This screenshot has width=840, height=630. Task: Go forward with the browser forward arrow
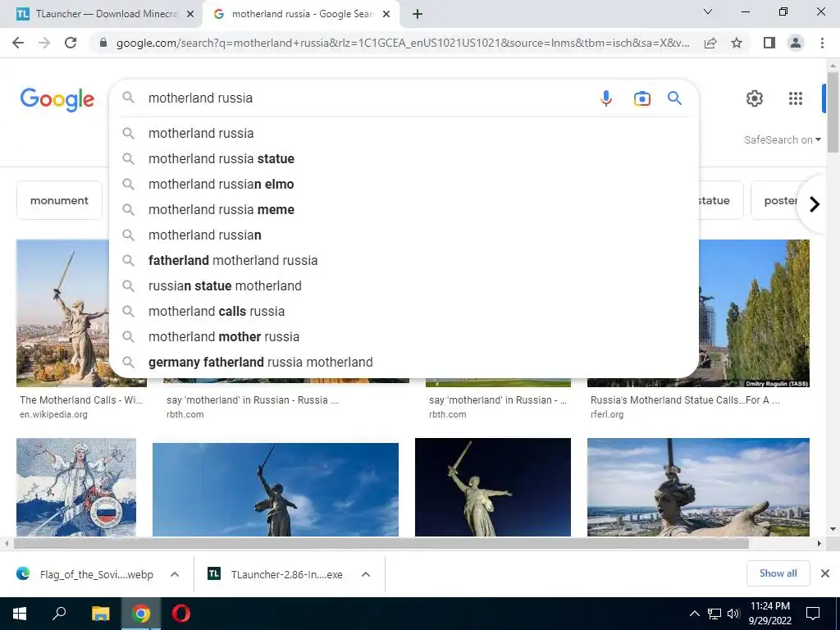point(44,43)
